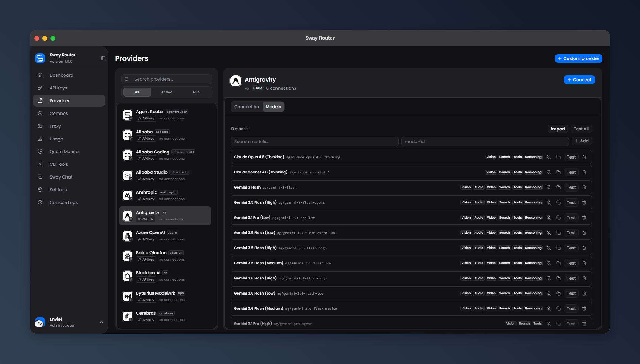Expand the Enviel account menu chevron
The image size is (640, 364).
(102, 322)
